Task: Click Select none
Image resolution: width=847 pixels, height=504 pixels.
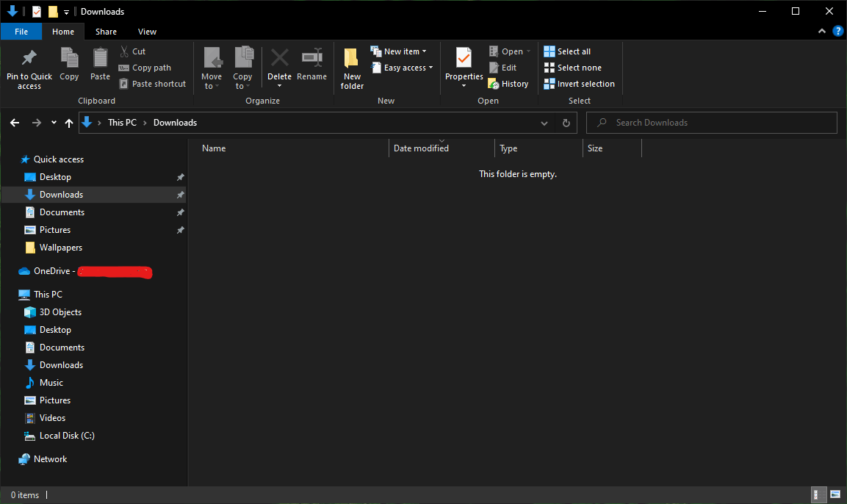Action: [x=572, y=68]
